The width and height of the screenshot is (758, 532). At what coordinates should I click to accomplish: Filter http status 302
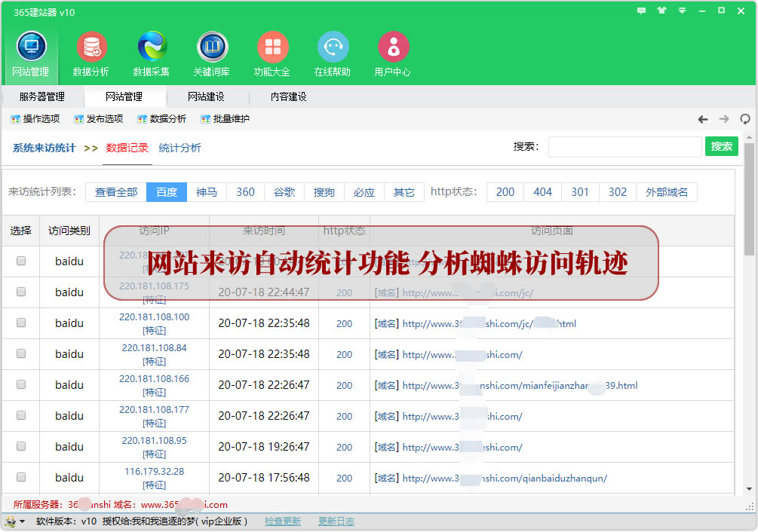[x=618, y=192]
